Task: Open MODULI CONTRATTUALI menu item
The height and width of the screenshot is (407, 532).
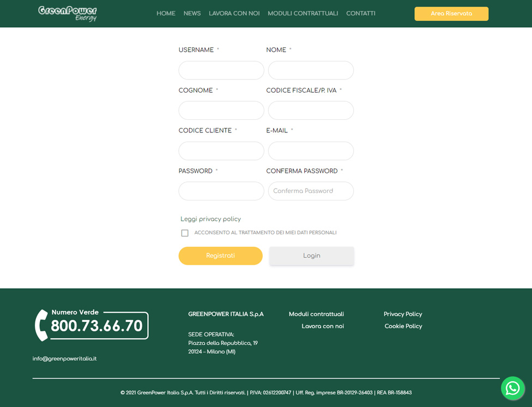Action: tap(303, 14)
